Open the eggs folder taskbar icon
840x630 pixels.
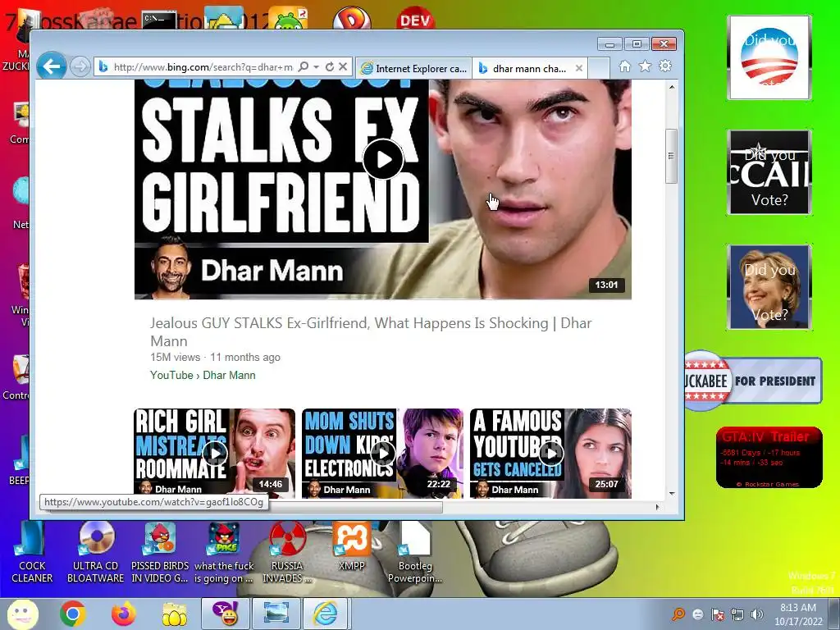175,614
